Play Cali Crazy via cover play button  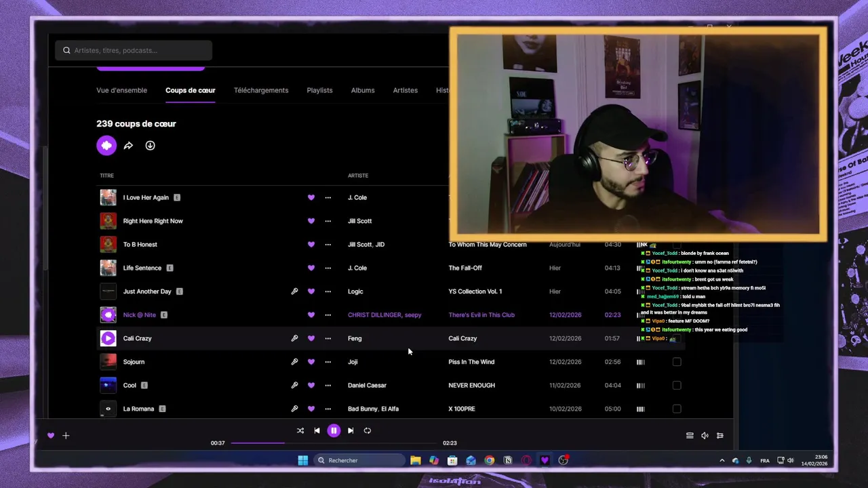tap(108, 338)
